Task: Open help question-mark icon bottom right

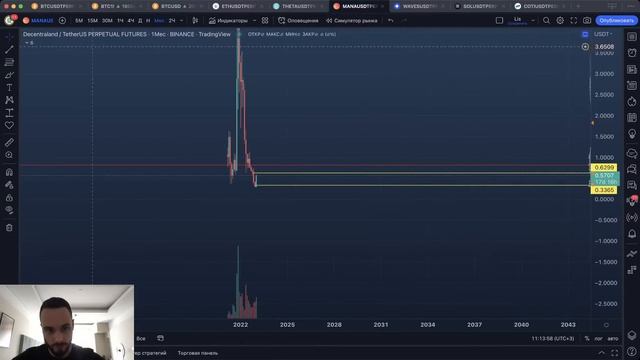Action: tap(632, 352)
